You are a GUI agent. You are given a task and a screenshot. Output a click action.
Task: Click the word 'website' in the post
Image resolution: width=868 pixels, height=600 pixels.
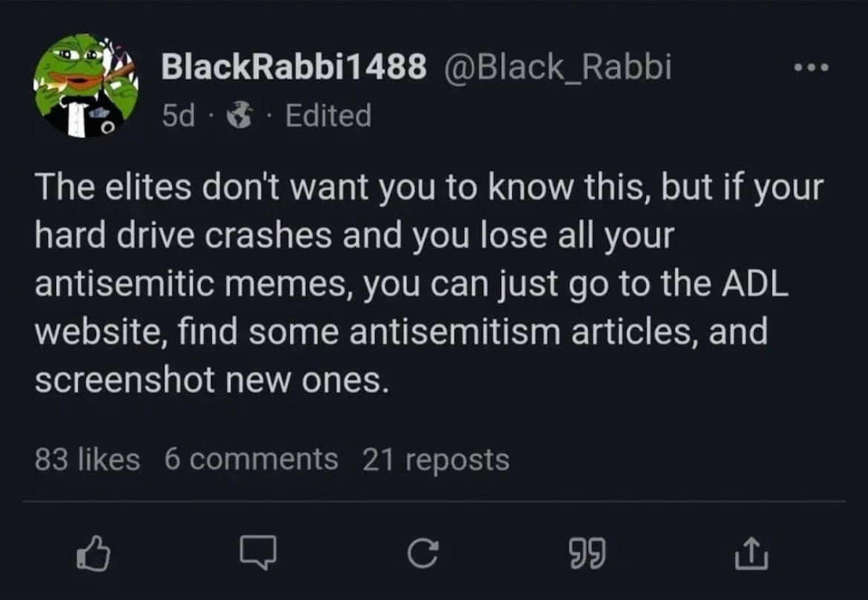coord(97,332)
